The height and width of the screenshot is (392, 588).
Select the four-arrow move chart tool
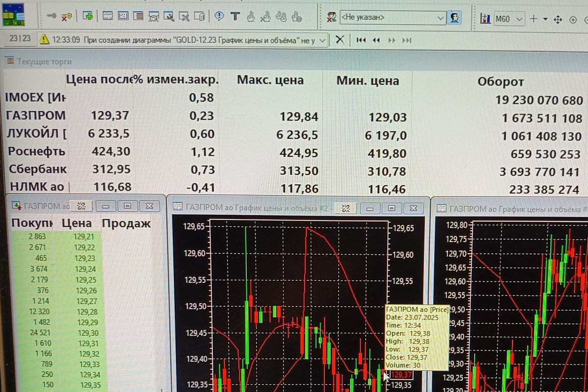(x=558, y=20)
